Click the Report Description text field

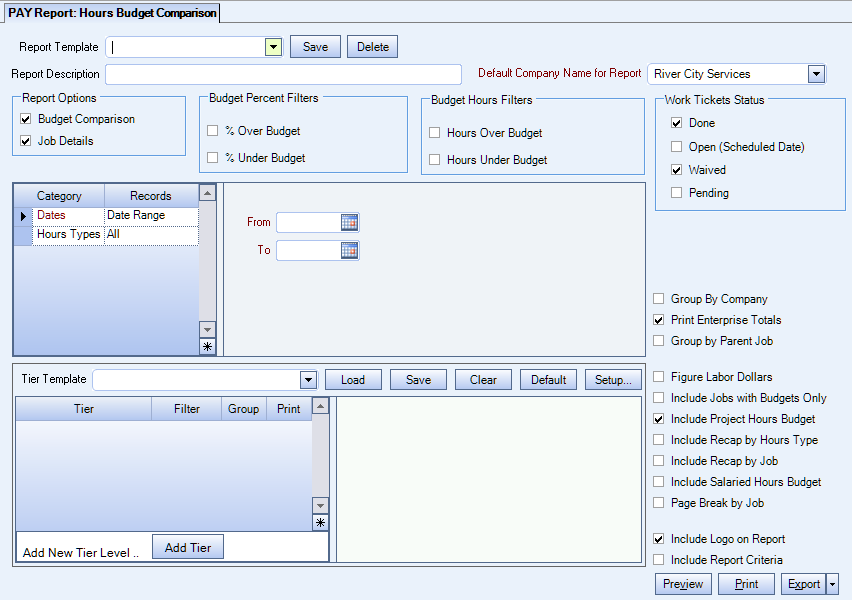coord(283,75)
